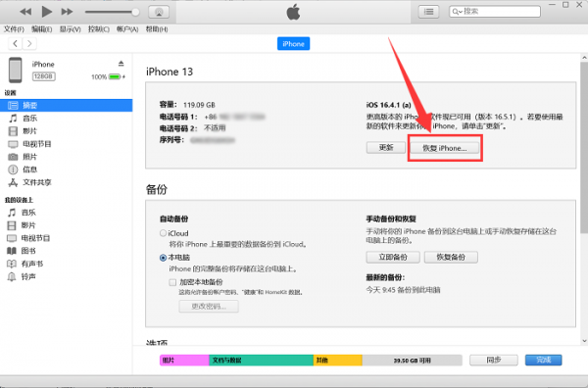Adjust the volume slider knob
The height and width of the screenshot is (388, 588).
pyautogui.click(x=135, y=12)
